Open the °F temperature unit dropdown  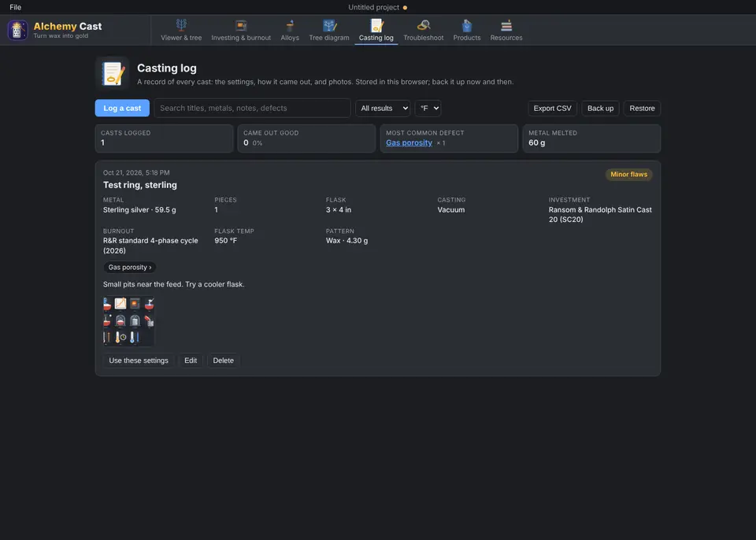click(428, 109)
